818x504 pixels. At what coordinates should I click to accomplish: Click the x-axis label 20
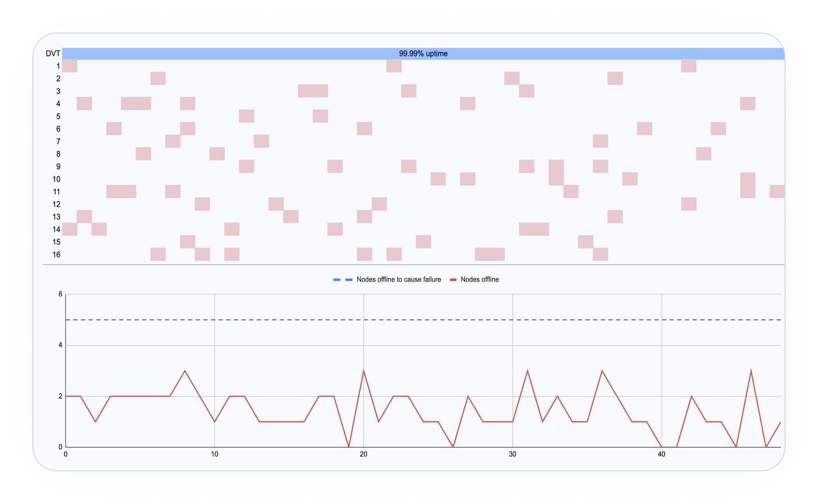click(x=363, y=454)
